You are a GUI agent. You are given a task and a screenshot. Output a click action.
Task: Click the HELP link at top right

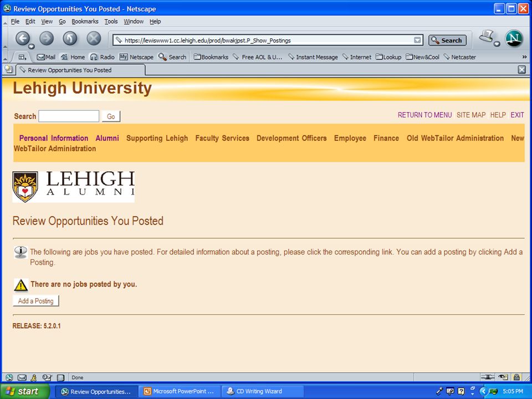498,115
